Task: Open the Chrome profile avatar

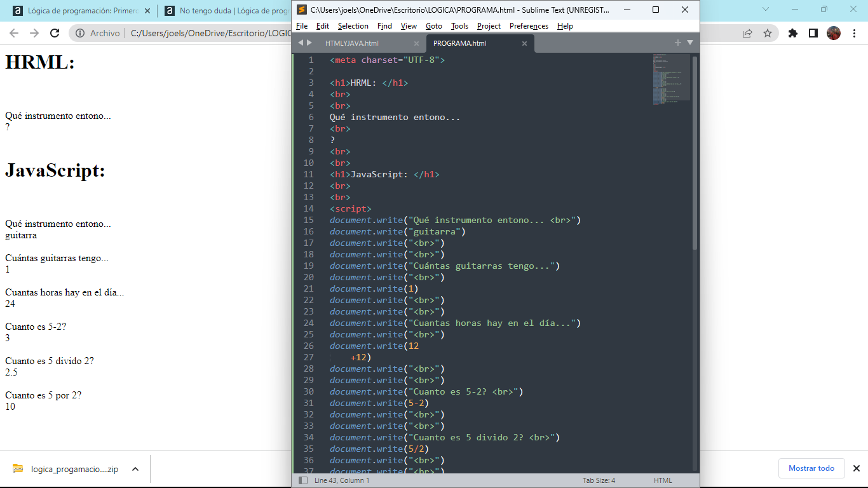Action: (x=834, y=33)
